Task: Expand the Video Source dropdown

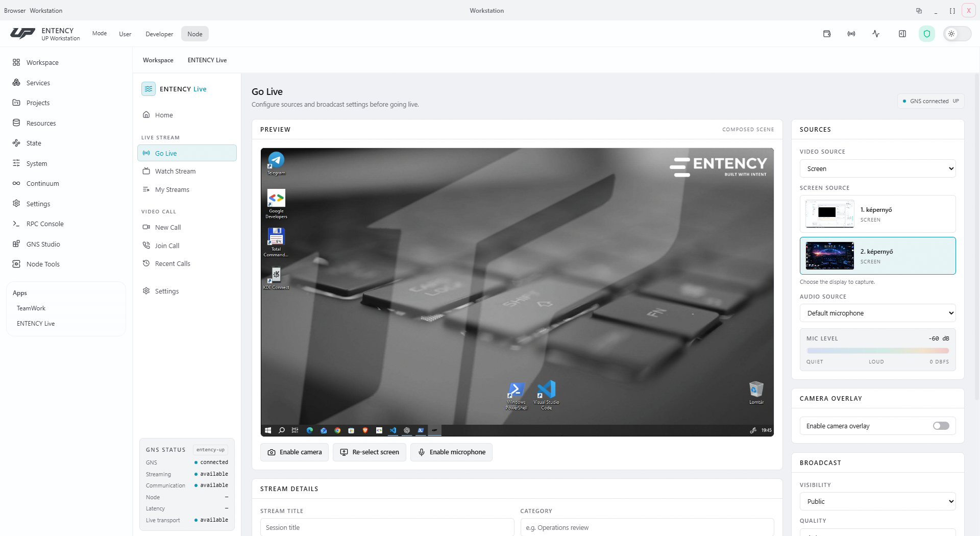Action: click(877, 168)
